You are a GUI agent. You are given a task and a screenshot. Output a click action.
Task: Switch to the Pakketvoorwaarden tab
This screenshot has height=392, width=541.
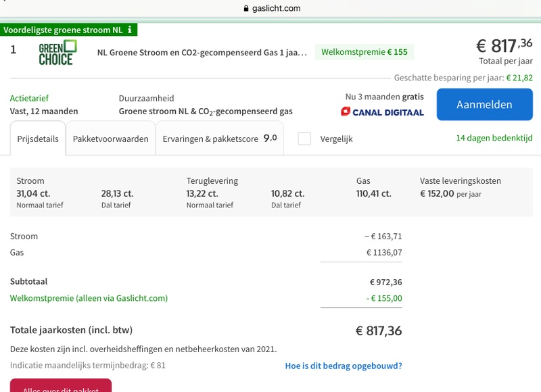(111, 139)
